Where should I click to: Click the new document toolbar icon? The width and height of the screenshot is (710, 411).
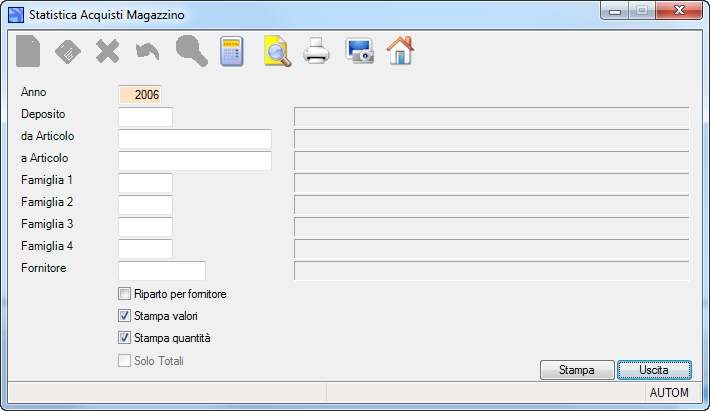(28, 51)
